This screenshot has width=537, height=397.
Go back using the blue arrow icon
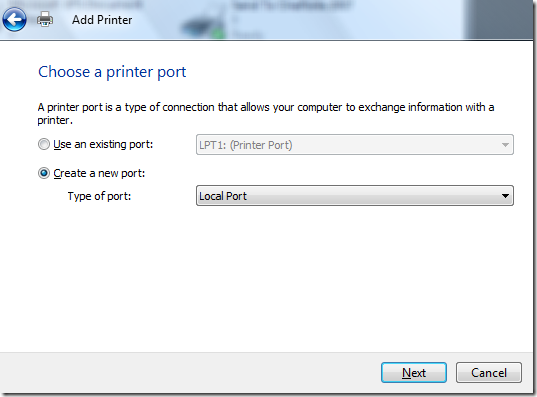(x=14, y=20)
